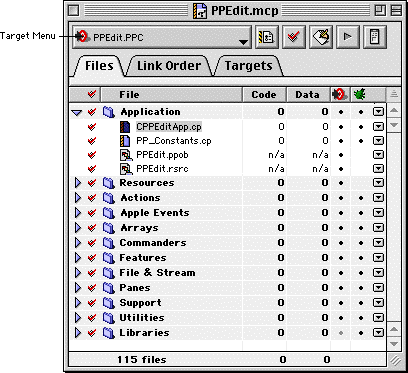Collapse the Application group disclosure triangle
This screenshot has width=408, height=373.
77,113
